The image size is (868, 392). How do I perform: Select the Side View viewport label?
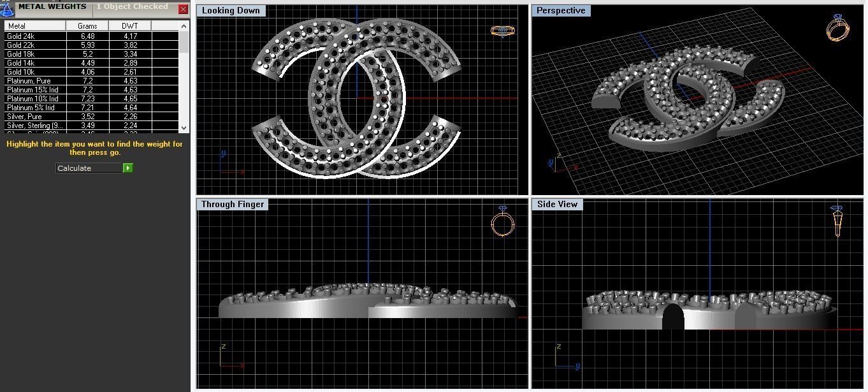pyautogui.click(x=557, y=204)
